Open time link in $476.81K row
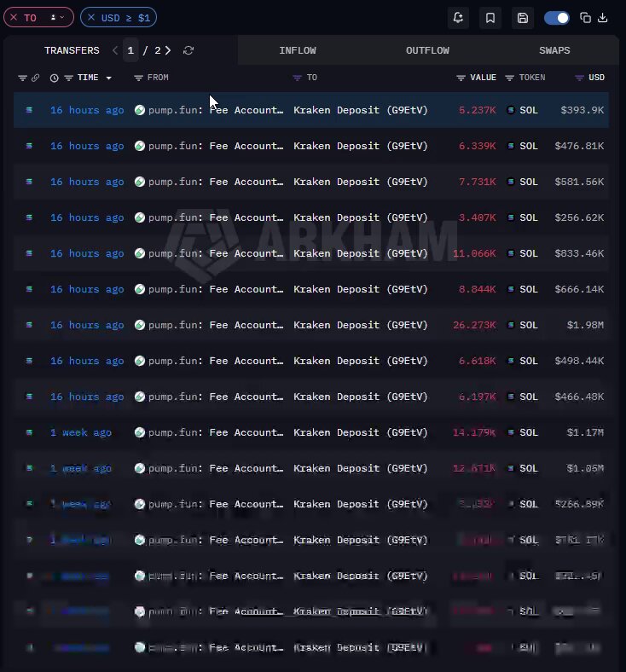Image resolution: width=626 pixels, height=672 pixels. click(87, 146)
